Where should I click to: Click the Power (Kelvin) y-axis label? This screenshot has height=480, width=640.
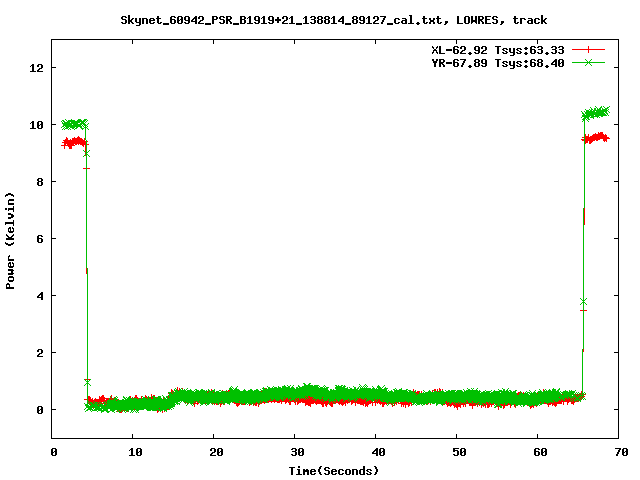[x=10, y=241]
